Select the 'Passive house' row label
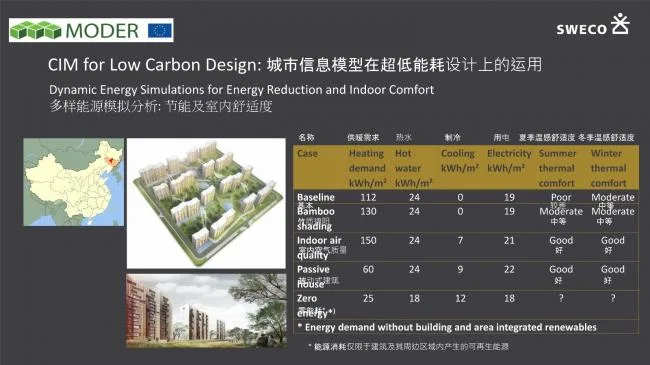650x365 pixels. tap(313, 277)
